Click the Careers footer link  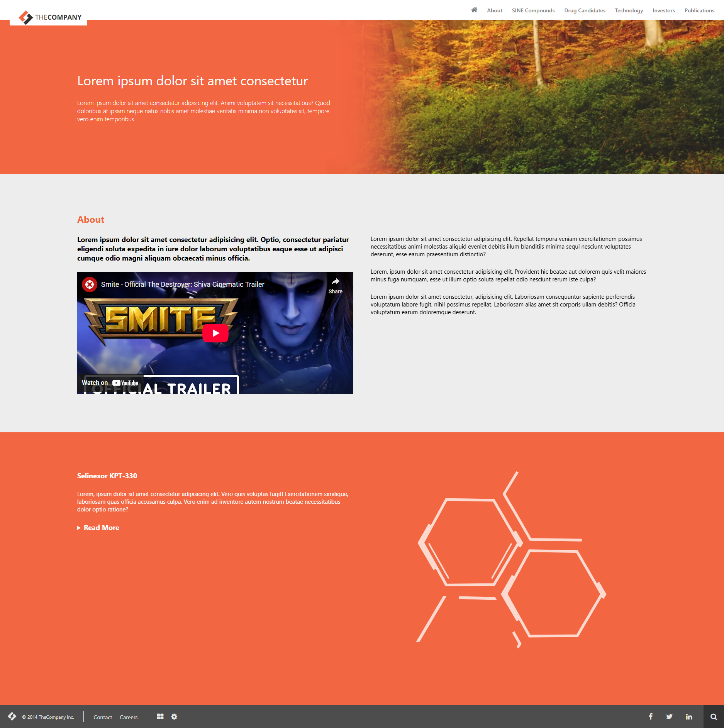129,717
